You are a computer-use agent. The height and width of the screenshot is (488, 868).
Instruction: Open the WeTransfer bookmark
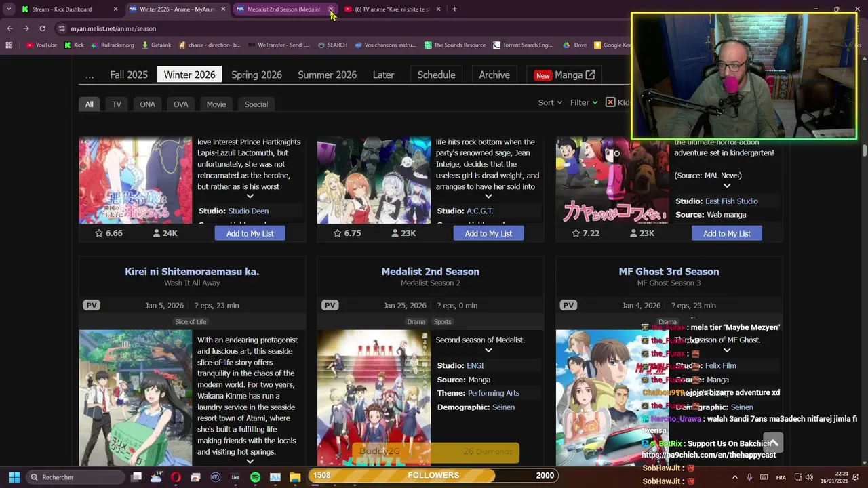point(279,45)
